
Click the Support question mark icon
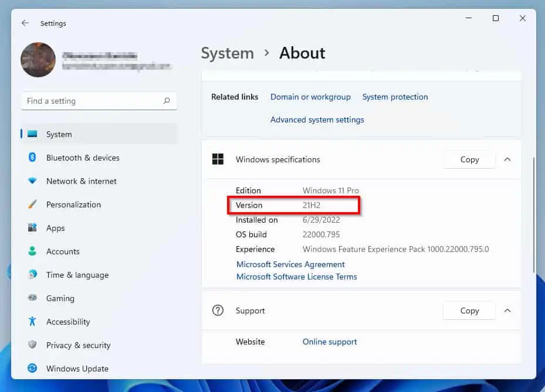point(218,311)
